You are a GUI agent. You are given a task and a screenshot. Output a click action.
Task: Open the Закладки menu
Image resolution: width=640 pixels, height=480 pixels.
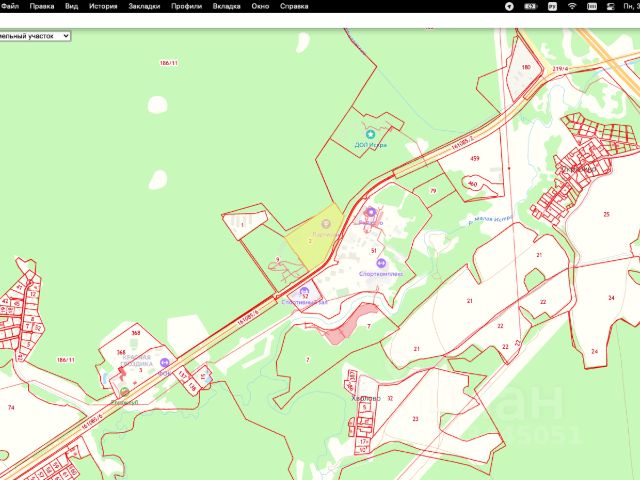(144, 6)
